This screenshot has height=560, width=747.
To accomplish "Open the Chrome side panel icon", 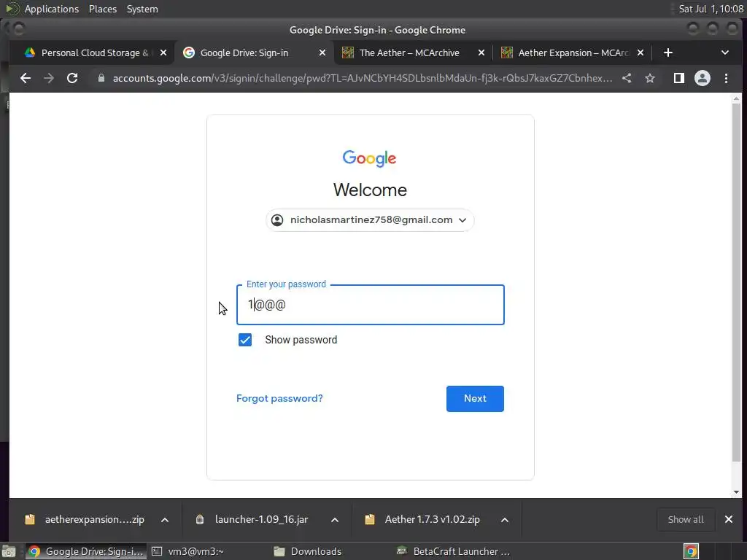I will pos(679,78).
